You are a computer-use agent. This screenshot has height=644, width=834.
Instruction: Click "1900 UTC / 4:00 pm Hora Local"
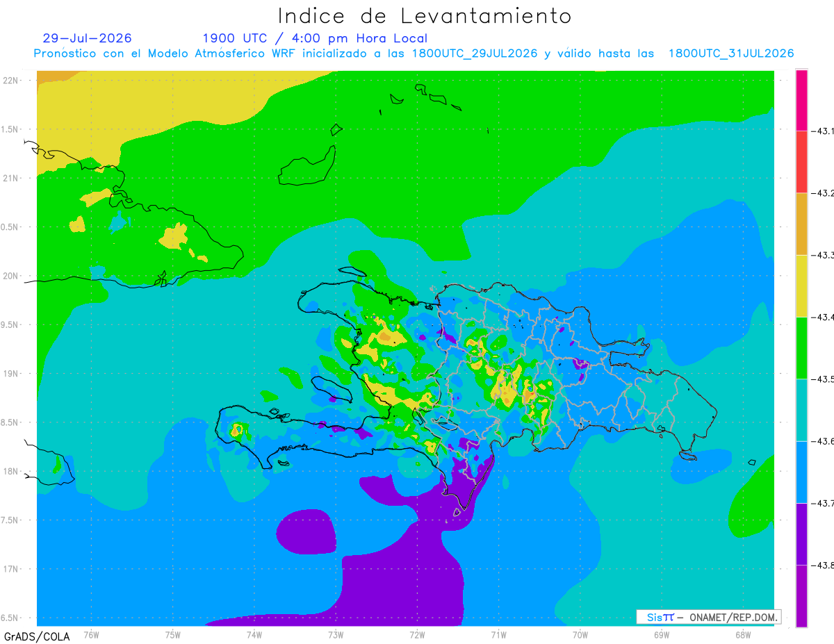[x=315, y=39]
